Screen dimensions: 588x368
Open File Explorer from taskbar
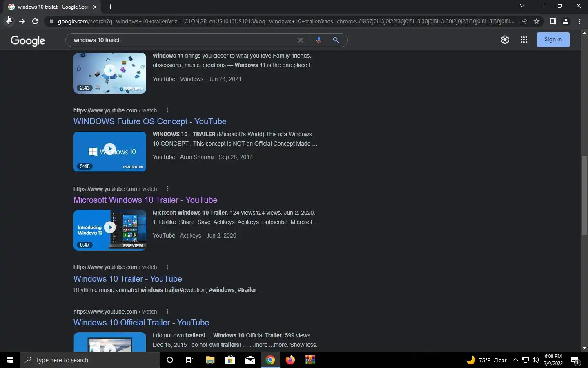point(210,360)
